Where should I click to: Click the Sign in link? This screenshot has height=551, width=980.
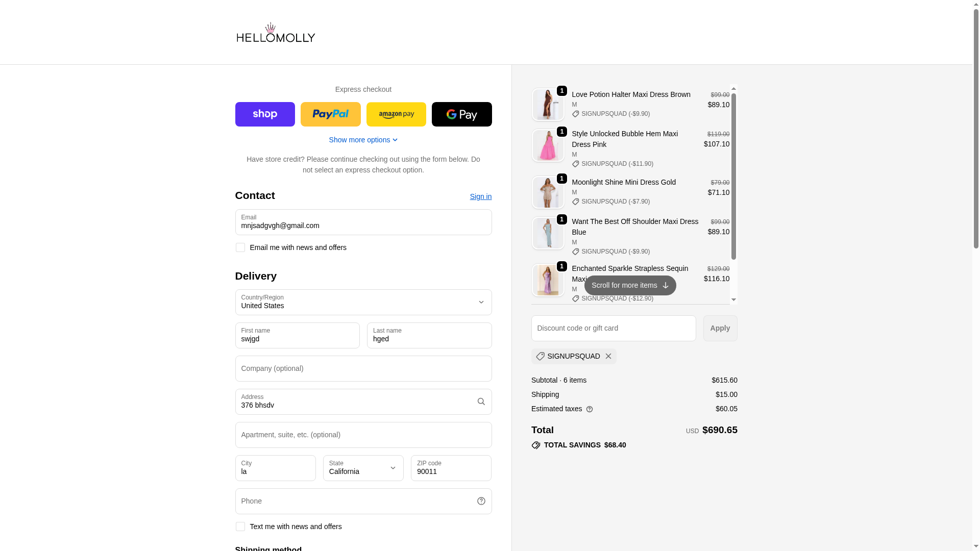point(480,196)
